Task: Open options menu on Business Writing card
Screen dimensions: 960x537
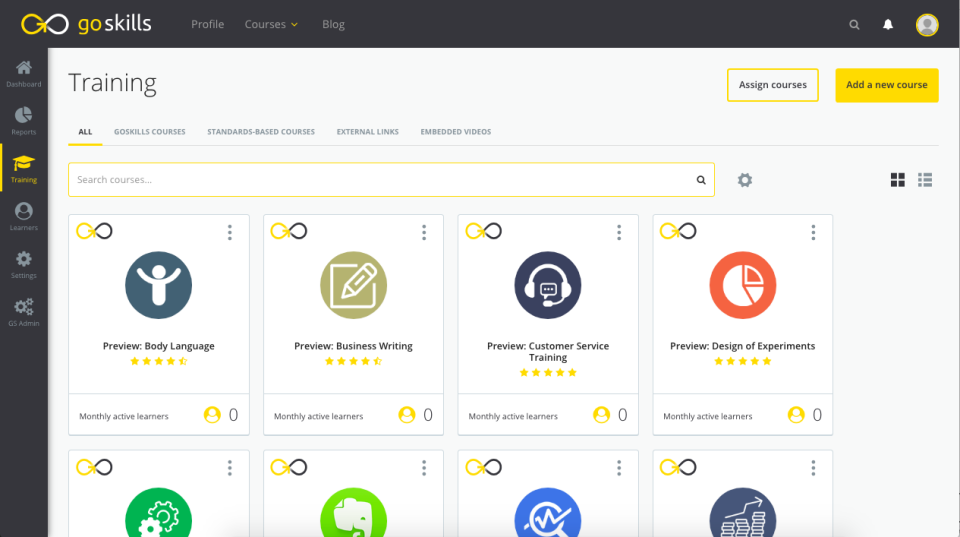Action: tap(424, 232)
